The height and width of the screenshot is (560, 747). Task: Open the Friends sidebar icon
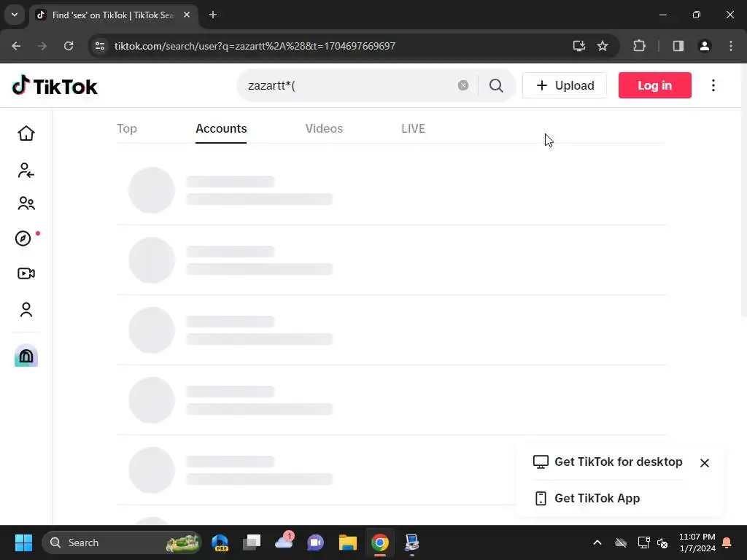tap(26, 203)
